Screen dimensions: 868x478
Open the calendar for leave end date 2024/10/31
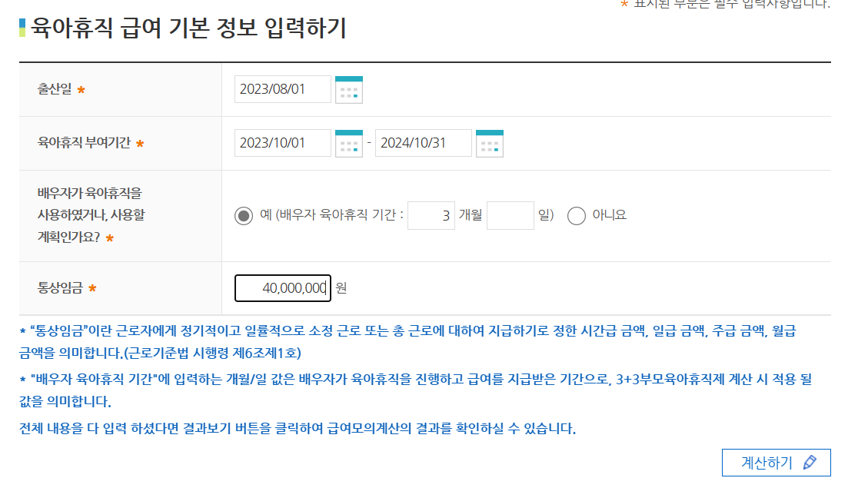click(491, 142)
